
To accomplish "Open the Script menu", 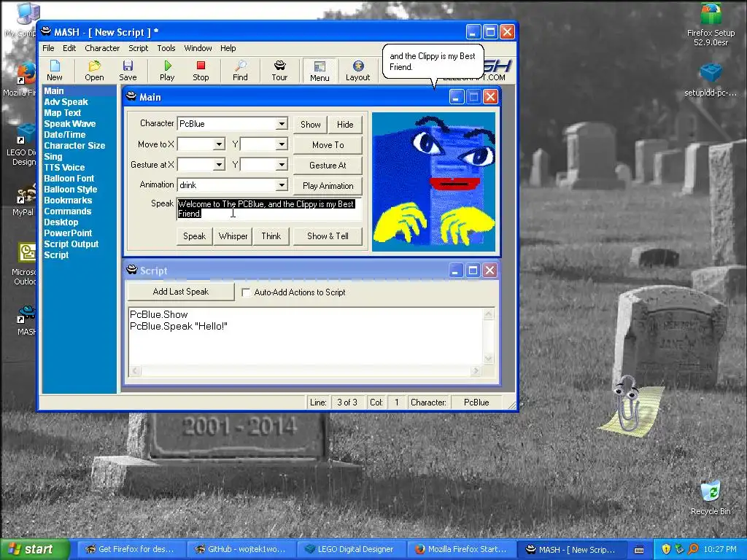I will coord(138,48).
